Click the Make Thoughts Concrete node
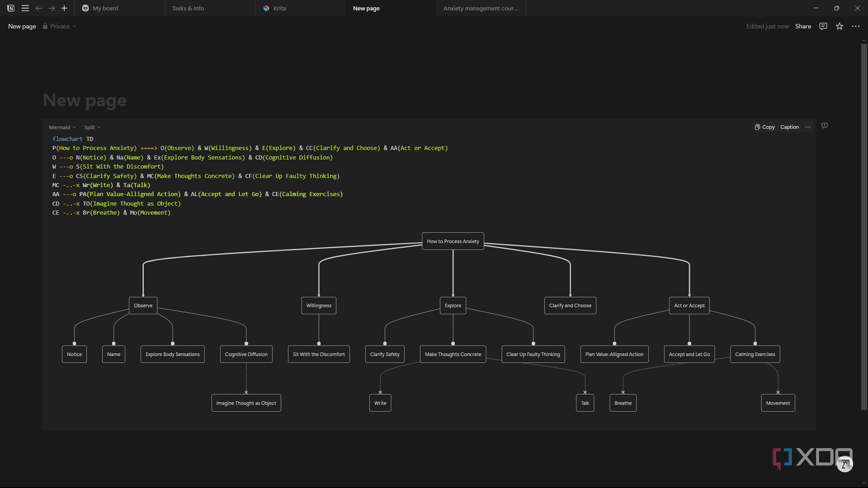 tap(453, 354)
